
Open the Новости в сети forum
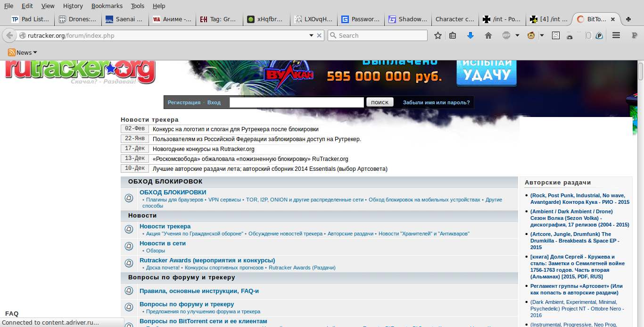pyautogui.click(x=163, y=243)
